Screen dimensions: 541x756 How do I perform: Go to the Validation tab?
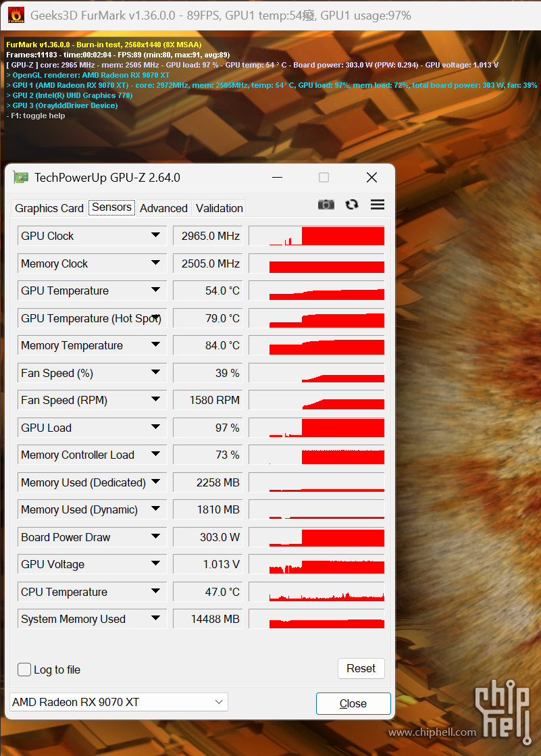click(220, 208)
